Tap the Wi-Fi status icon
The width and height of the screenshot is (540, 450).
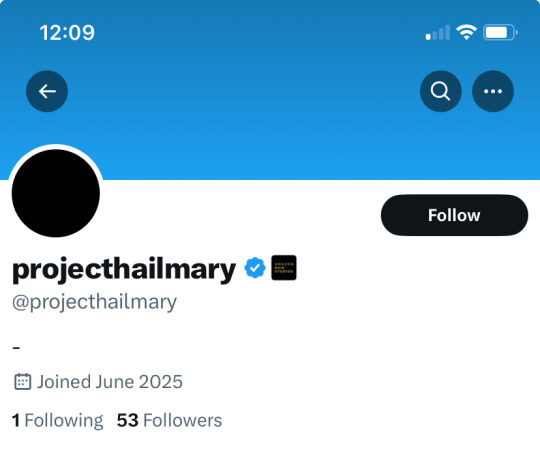(x=466, y=32)
